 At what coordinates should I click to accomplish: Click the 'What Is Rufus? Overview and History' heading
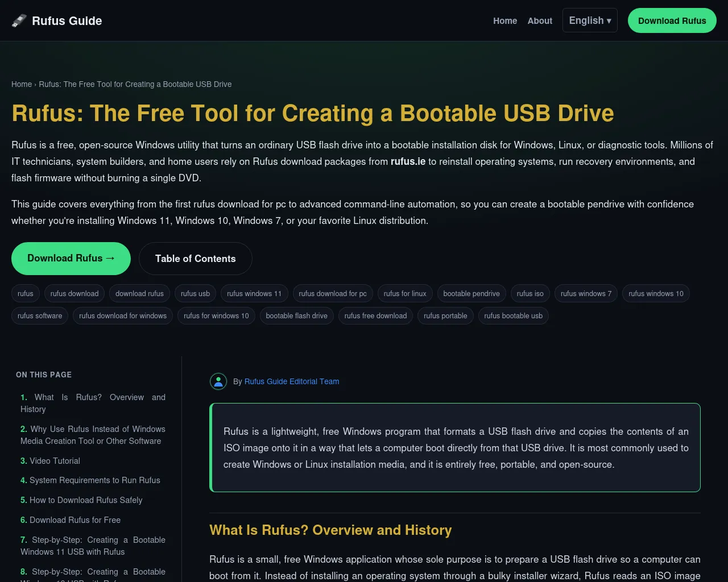click(330, 530)
